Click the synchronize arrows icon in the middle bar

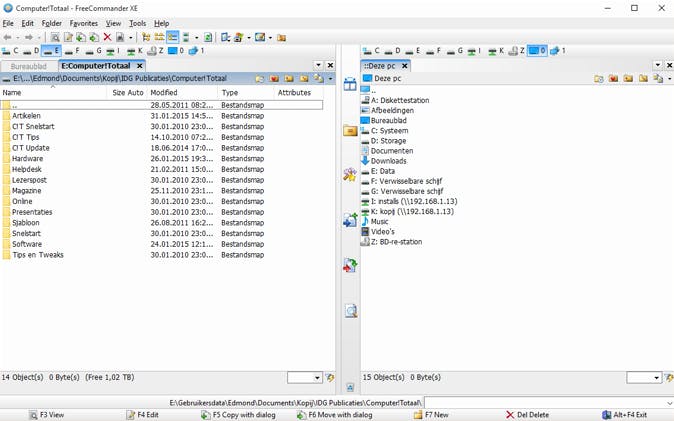click(x=350, y=265)
